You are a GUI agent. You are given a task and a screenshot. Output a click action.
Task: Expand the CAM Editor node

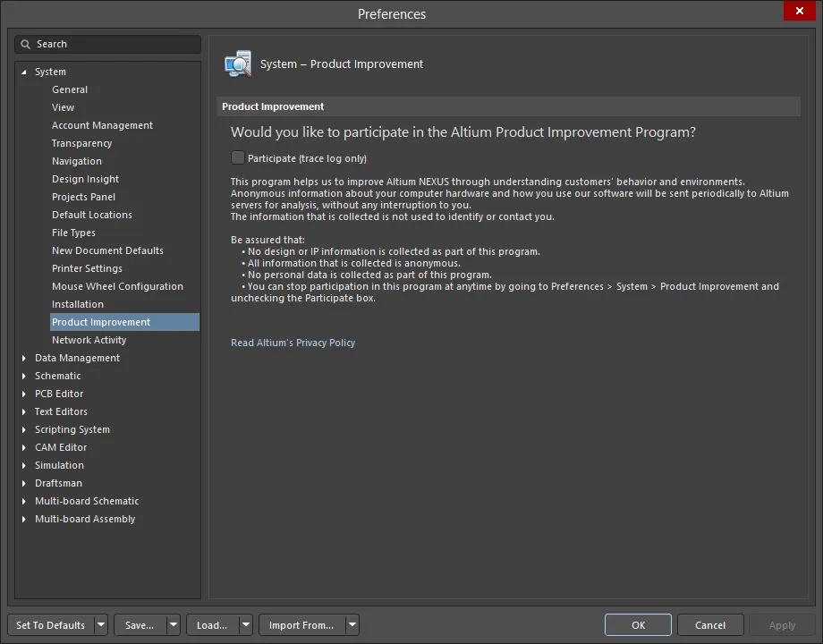[x=23, y=447]
